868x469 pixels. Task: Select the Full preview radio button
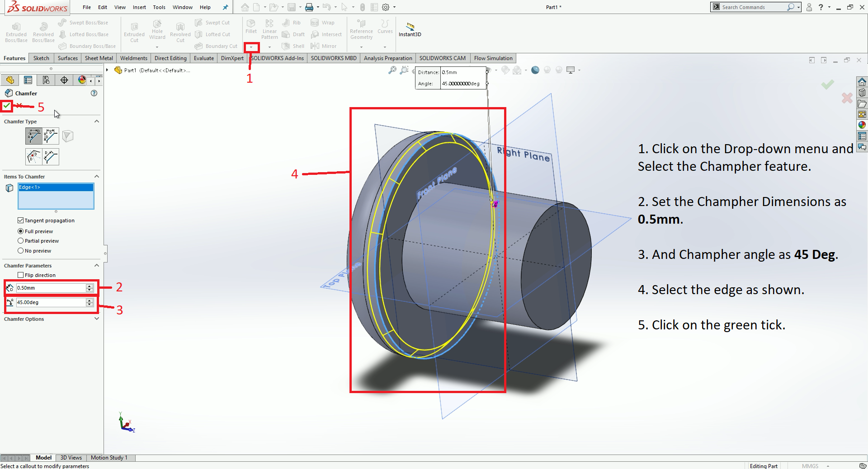tap(20, 231)
